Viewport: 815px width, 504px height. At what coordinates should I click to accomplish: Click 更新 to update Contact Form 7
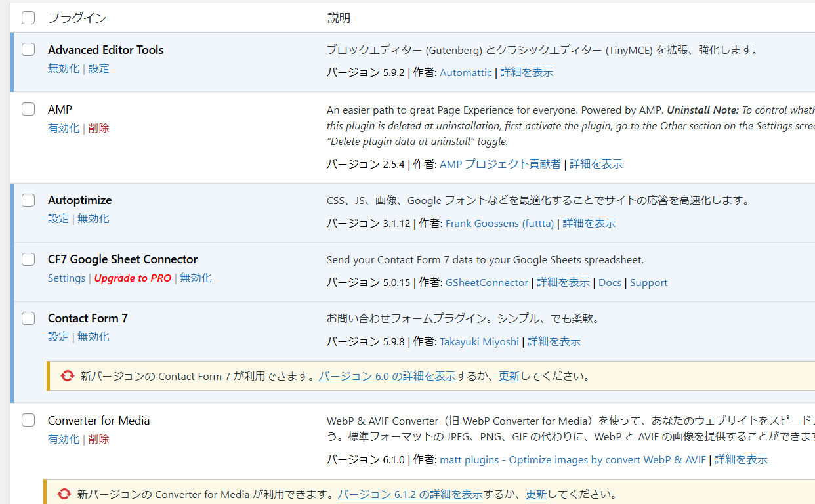click(509, 376)
